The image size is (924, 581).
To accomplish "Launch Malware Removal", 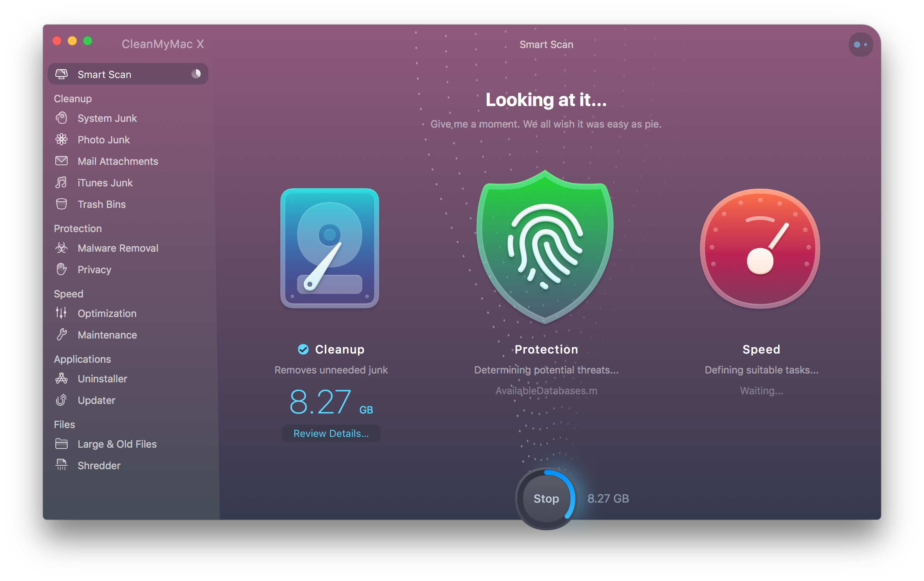I will pos(118,248).
